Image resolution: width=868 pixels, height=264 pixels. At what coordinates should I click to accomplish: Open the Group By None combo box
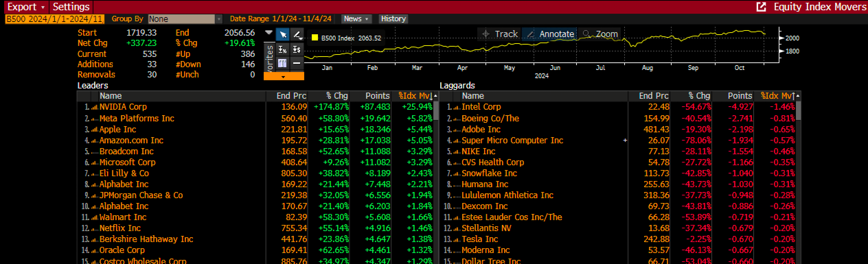tap(185, 19)
